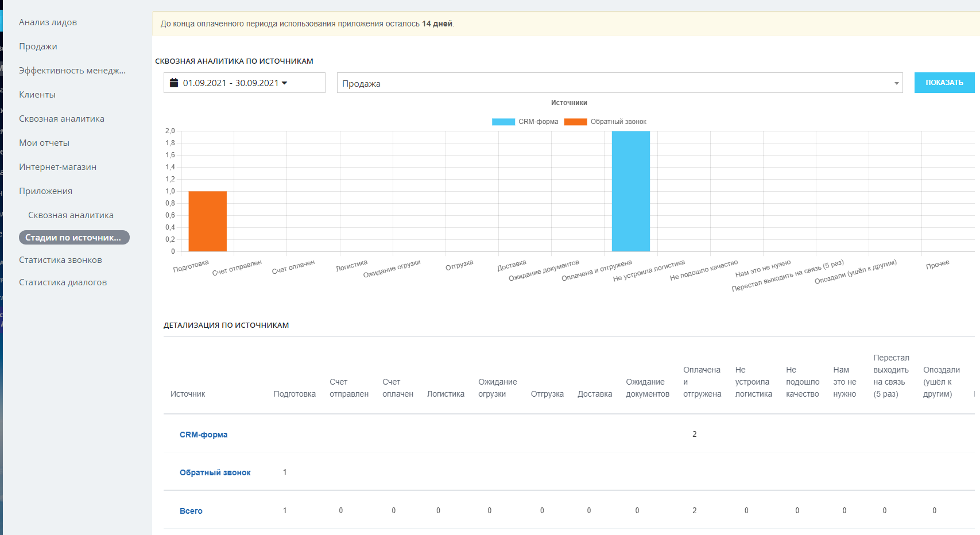Navigate to Интернет-магазин section
This screenshot has height=535, width=980.
coord(57,167)
